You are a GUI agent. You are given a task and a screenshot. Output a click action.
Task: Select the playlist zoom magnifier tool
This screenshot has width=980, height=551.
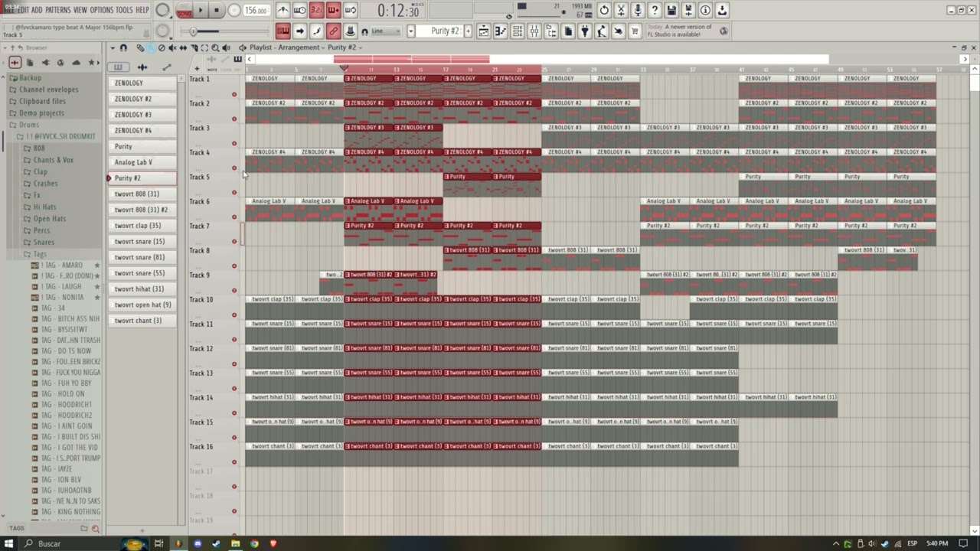tap(215, 47)
